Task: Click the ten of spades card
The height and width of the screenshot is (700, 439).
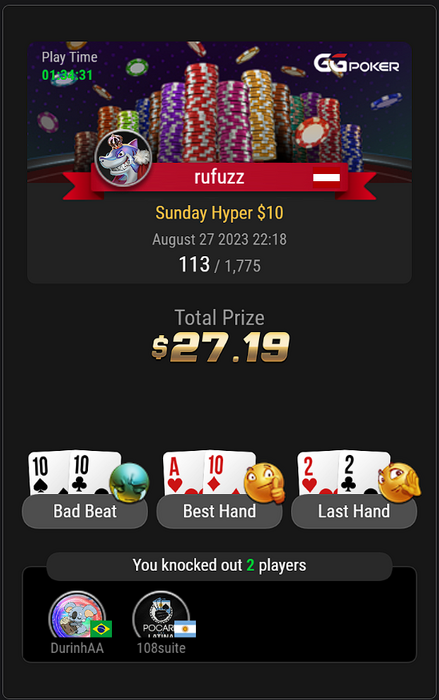Action: click(46, 473)
